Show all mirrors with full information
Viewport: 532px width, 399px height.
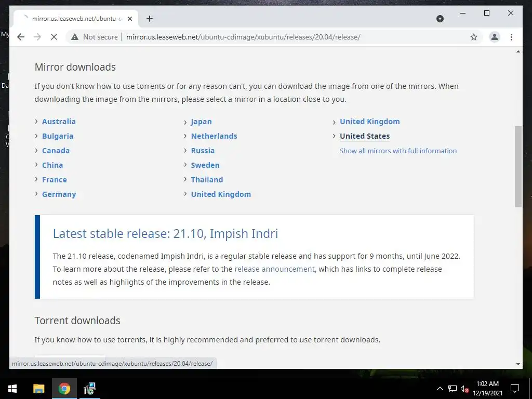tap(398, 151)
